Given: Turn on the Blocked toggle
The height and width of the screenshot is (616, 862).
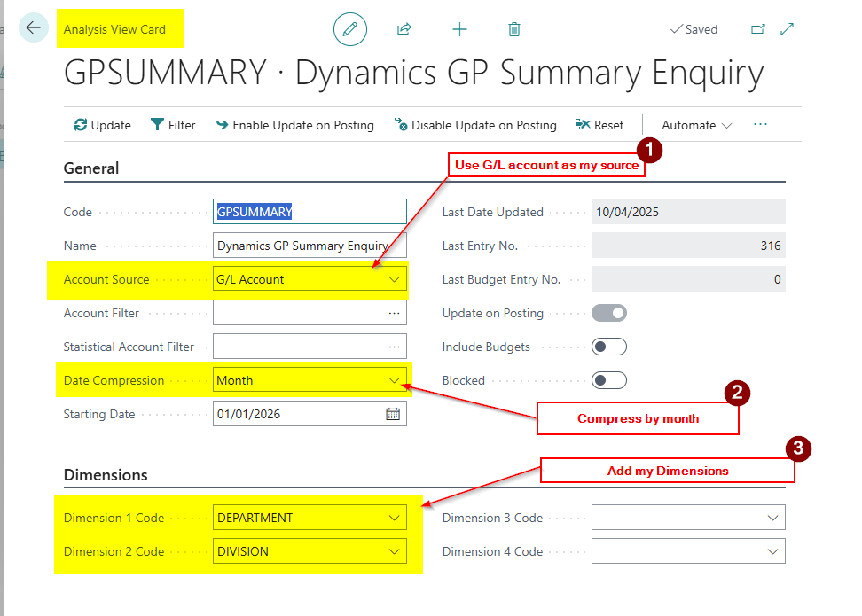Looking at the screenshot, I should coord(609,380).
